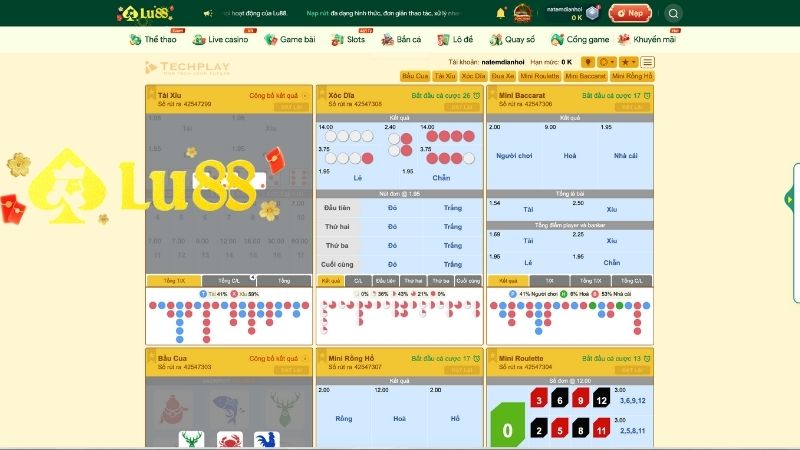The image size is (800, 450).
Task: Switch to Tổng C/L tab in Tài Xỉu
Action: [x=229, y=281]
